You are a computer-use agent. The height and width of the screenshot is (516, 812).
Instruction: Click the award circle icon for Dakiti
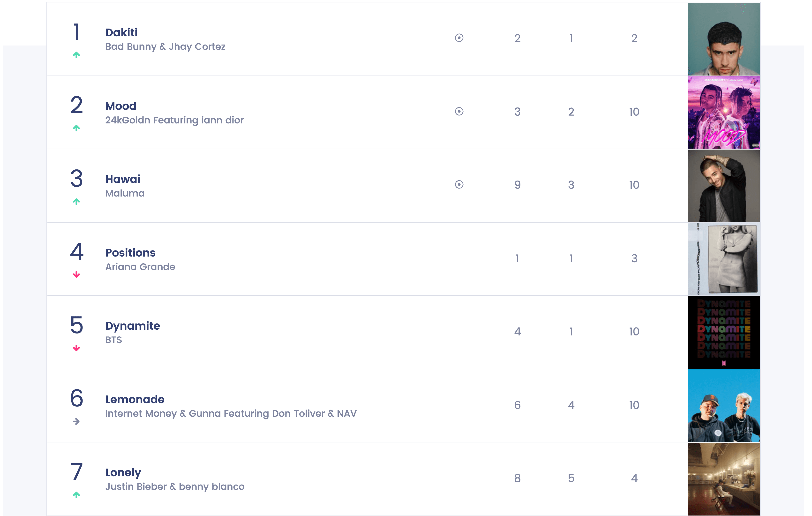(x=459, y=38)
